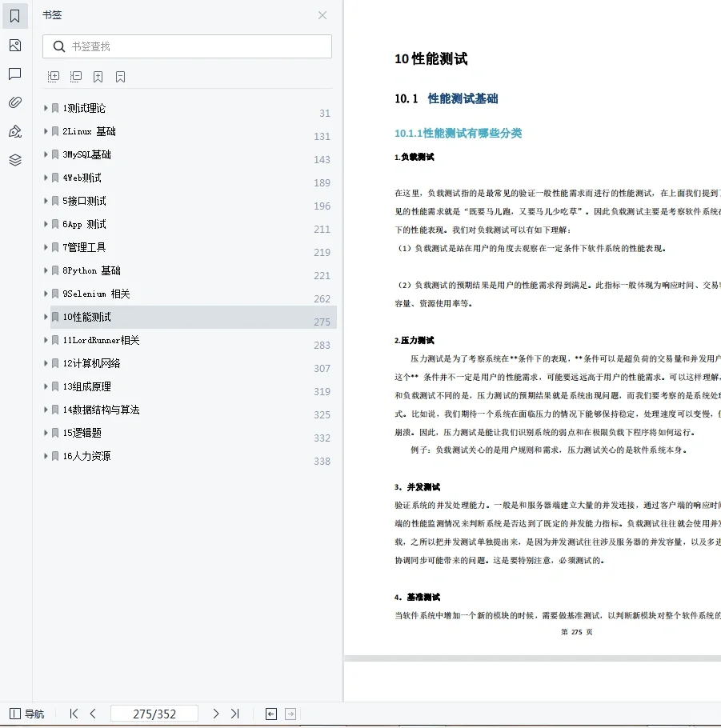Go to the last page
This screenshot has width=721, height=728.
coord(235,713)
